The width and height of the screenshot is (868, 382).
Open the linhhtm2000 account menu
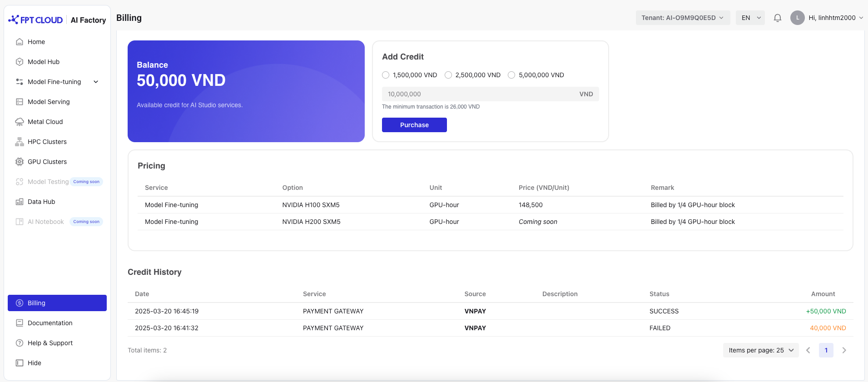click(836, 18)
